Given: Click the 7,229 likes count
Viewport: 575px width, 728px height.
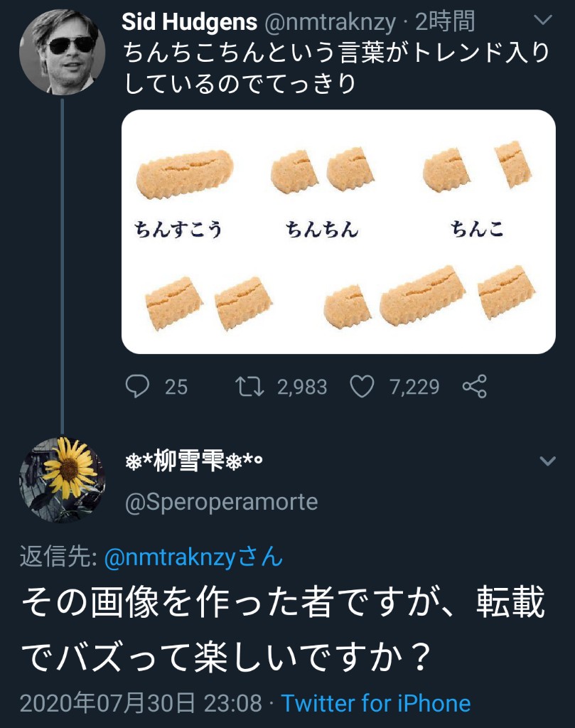Looking at the screenshot, I should tap(414, 387).
